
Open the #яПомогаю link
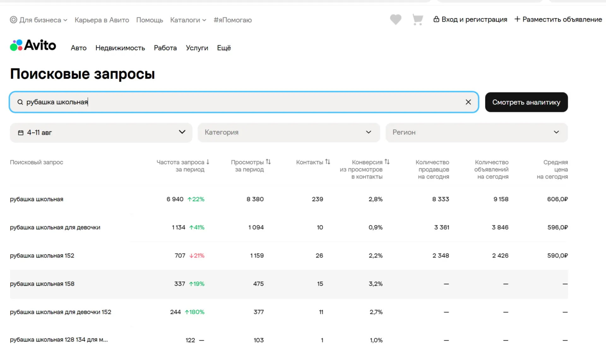point(233,20)
